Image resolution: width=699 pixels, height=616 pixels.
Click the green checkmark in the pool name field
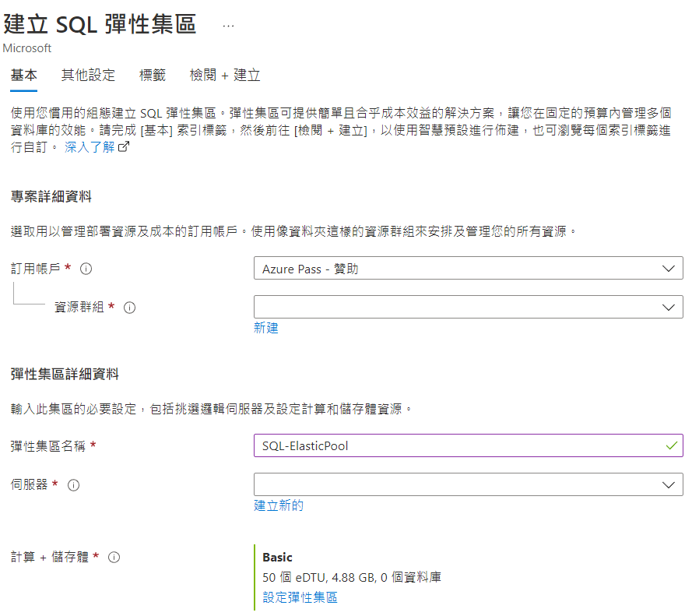tap(672, 445)
